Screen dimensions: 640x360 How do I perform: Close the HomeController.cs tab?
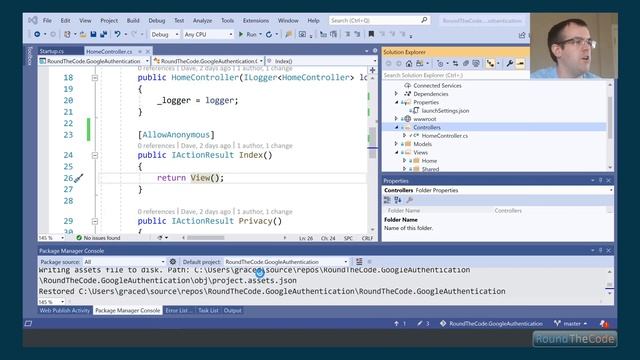tap(148, 51)
